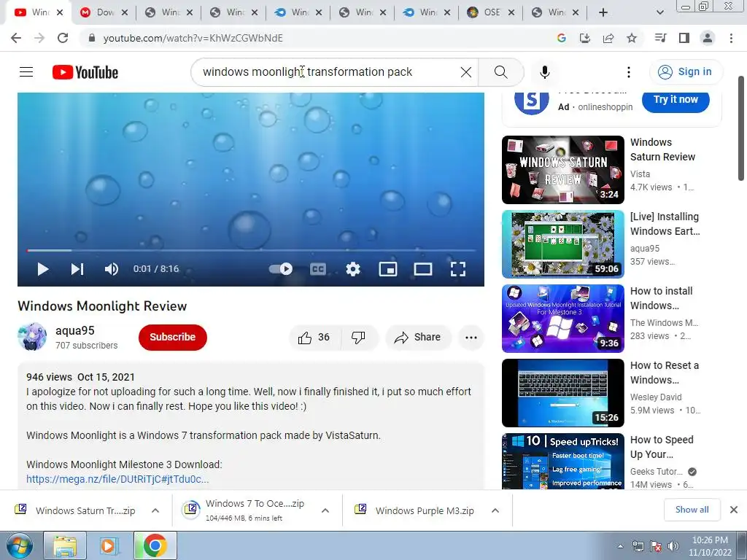Open Chrome three-dot menu
747x560 pixels.
(731, 38)
